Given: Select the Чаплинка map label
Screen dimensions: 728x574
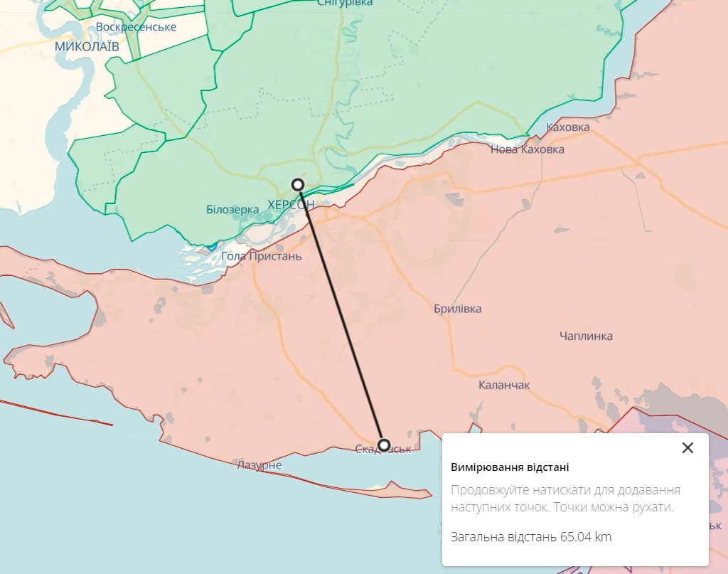Looking at the screenshot, I should (586, 336).
